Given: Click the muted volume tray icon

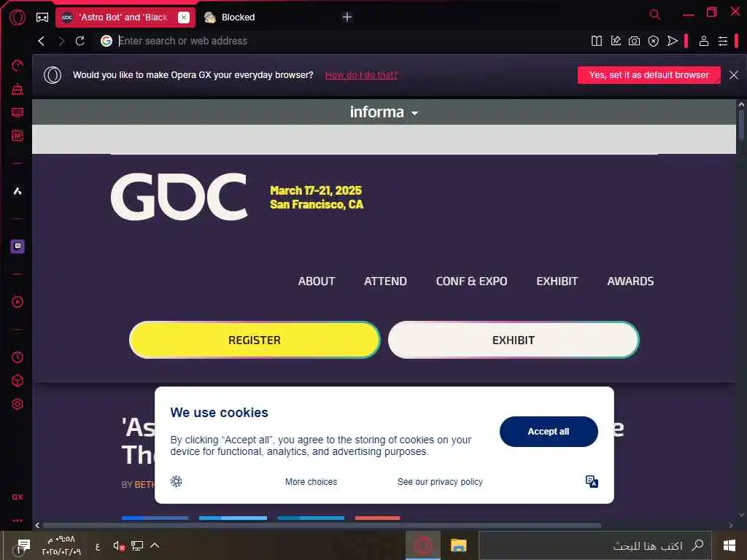Looking at the screenshot, I should [119, 545].
